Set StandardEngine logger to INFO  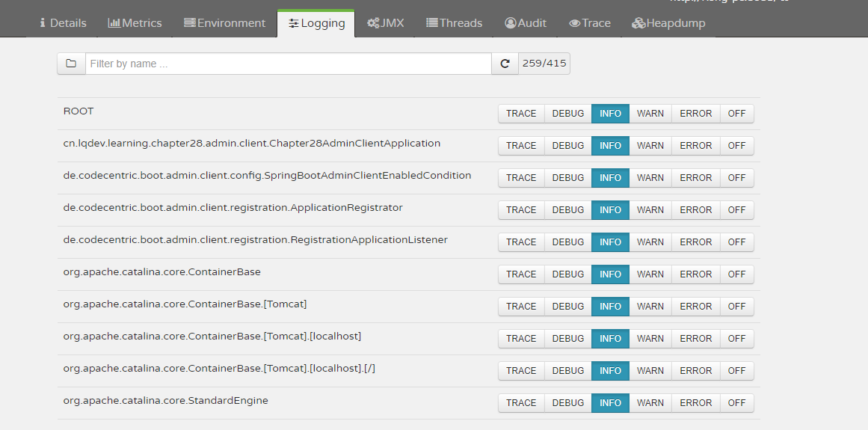click(x=610, y=402)
